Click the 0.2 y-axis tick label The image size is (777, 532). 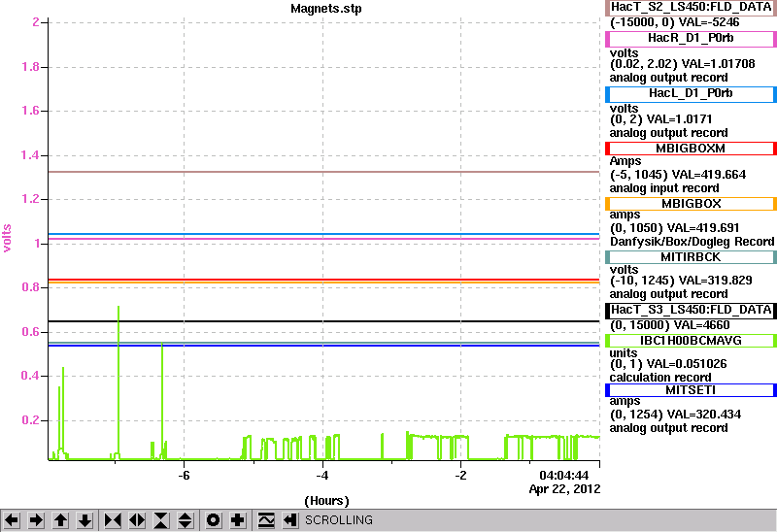[x=30, y=420]
